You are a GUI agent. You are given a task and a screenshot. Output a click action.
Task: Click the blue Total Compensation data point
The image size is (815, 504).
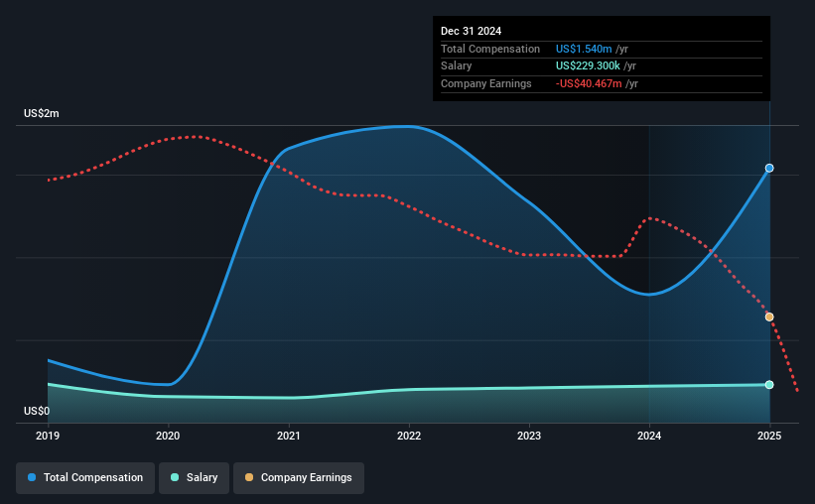click(x=769, y=168)
